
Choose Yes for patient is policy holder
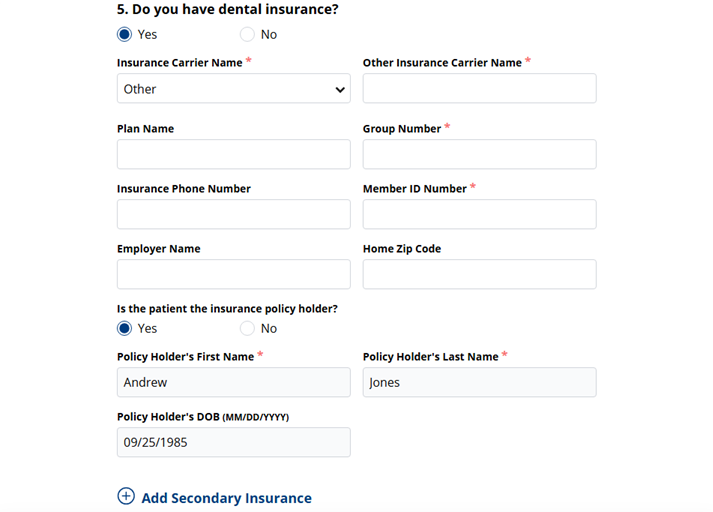click(x=125, y=328)
